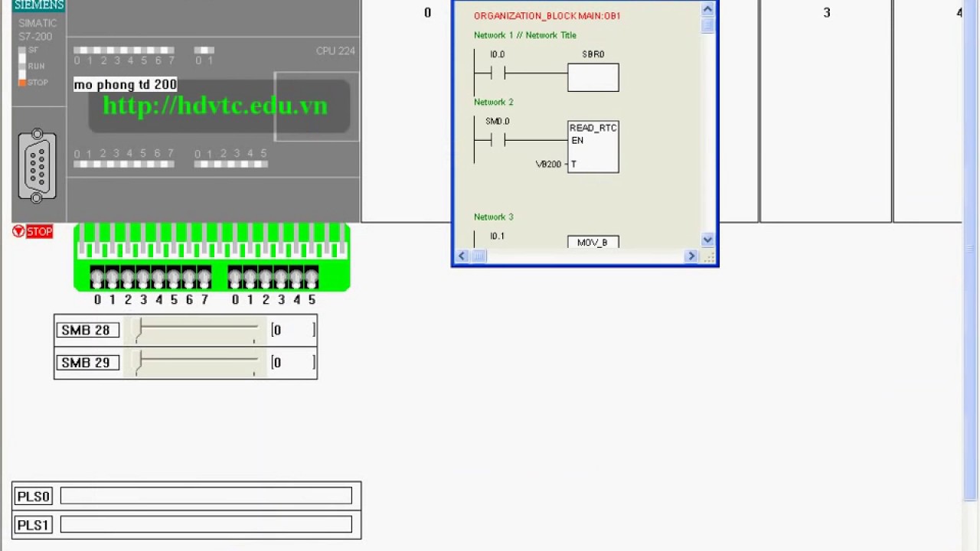
Task: Click the SMB 28 analog slider thumb
Action: [x=139, y=331]
